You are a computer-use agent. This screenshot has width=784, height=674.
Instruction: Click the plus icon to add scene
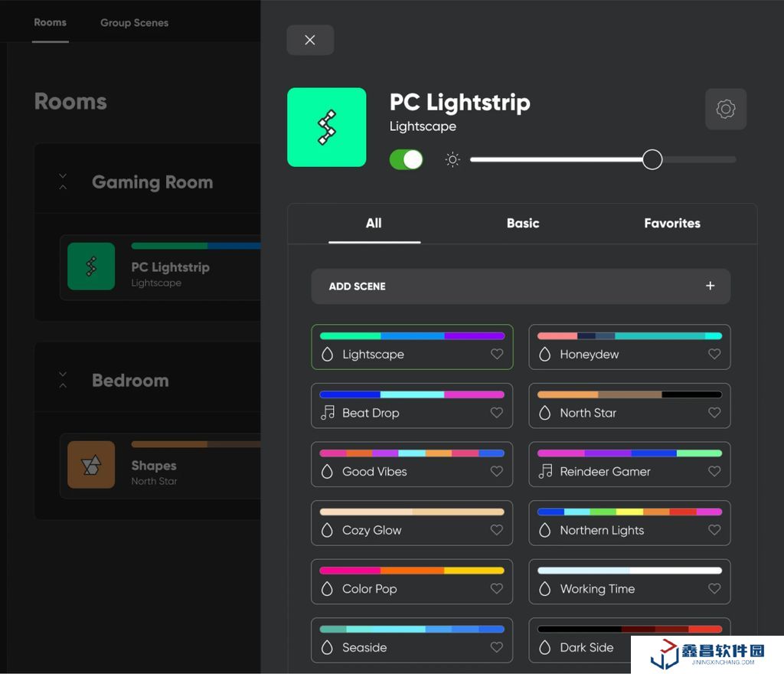710,286
